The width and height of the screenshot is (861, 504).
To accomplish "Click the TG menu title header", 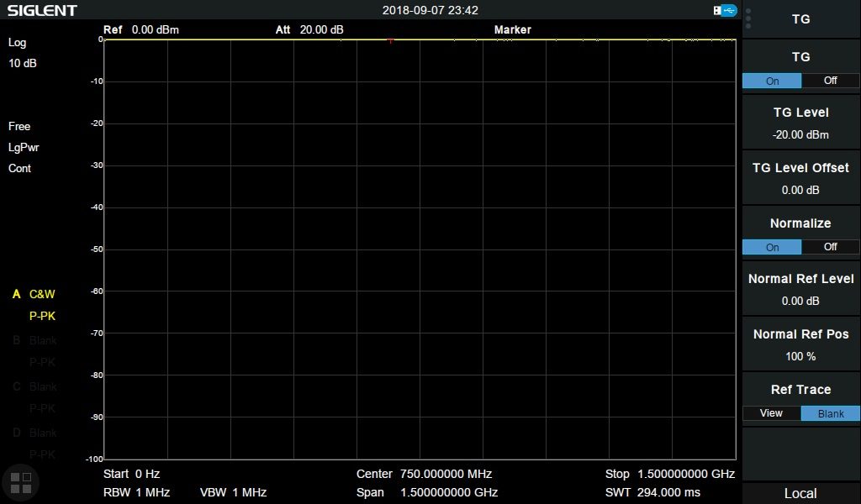I will pos(800,18).
